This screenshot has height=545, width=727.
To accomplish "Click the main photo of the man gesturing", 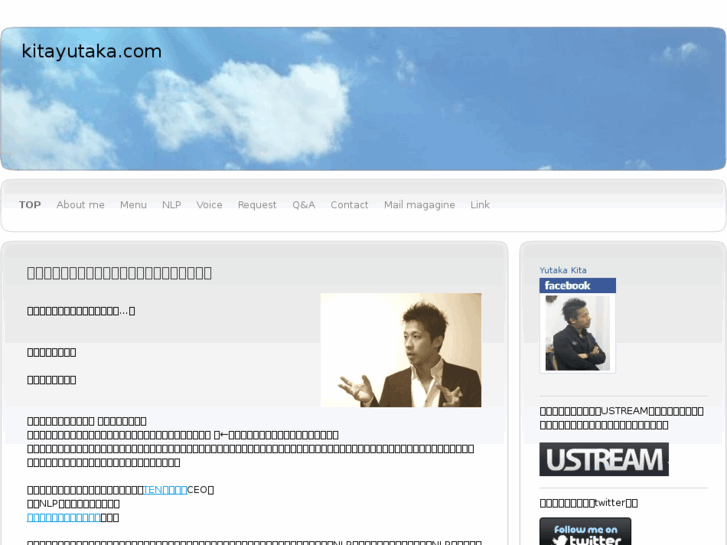I will click(x=401, y=350).
